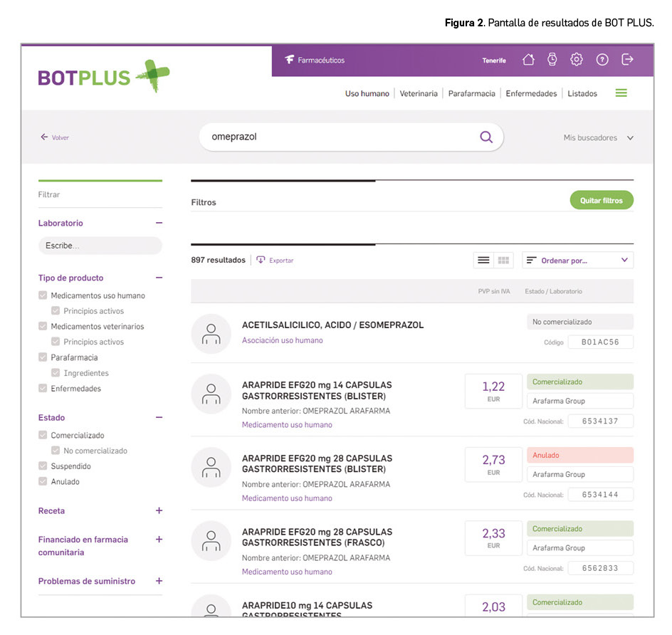Uncheck the Suspendido status checkbox
The width and height of the screenshot is (672, 635).
43,466
